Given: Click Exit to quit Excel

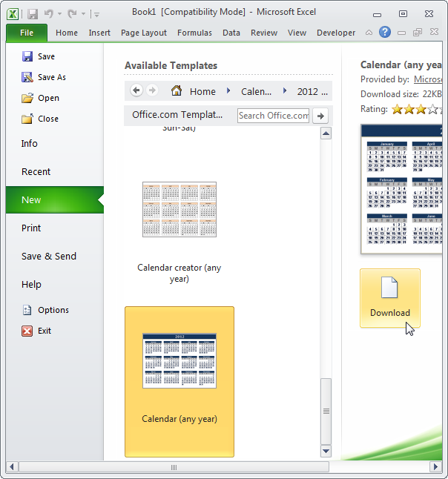Looking at the screenshot, I should pos(36,331).
